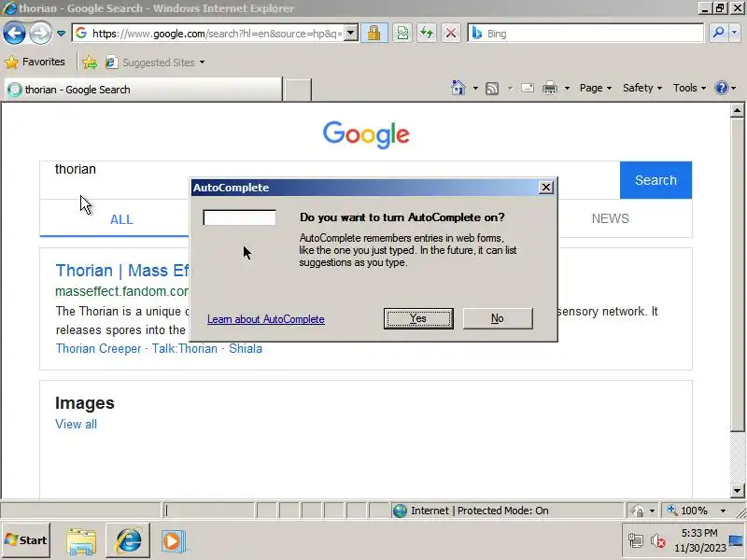Open the Tools menu
The width and height of the screenshot is (747, 560).
click(689, 88)
